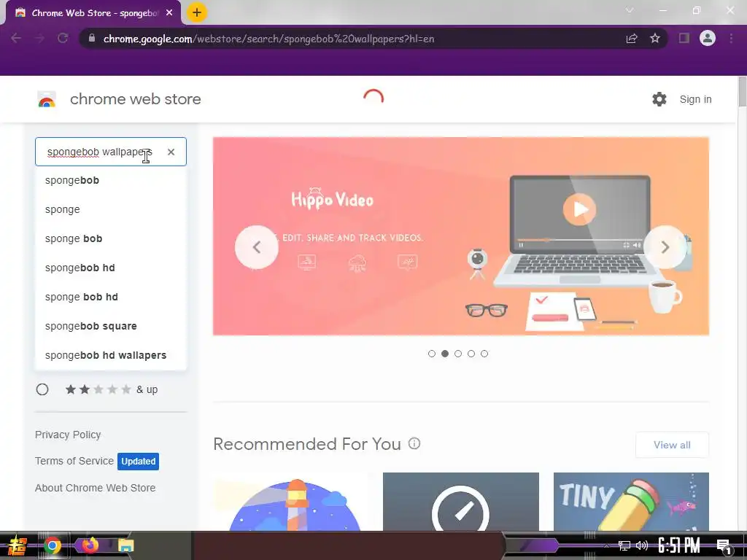The width and height of the screenshot is (747, 560).
Task: Click the Sign in link
Action: [695, 99]
